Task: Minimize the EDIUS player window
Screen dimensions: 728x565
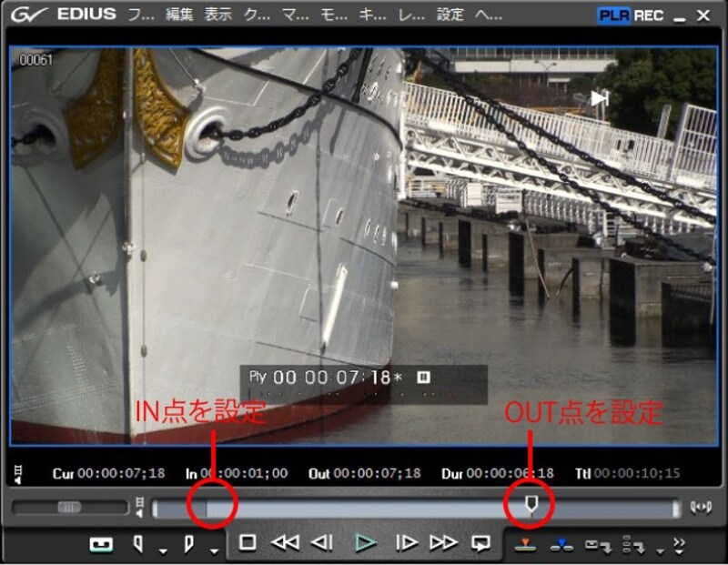Action: (680, 17)
